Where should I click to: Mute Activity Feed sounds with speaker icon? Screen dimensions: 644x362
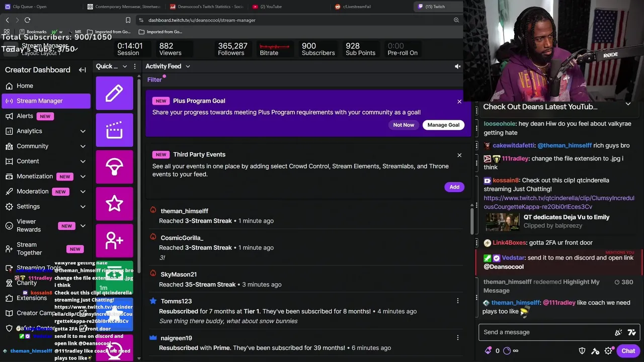tap(457, 66)
